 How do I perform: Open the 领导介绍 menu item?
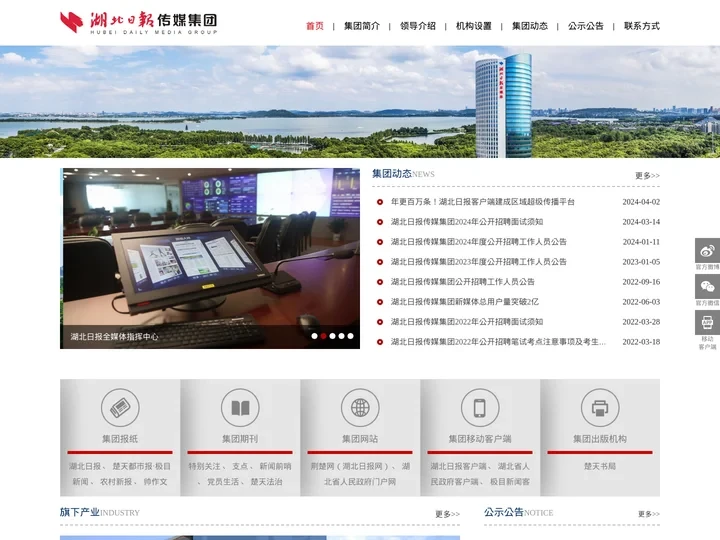click(418, 26)
